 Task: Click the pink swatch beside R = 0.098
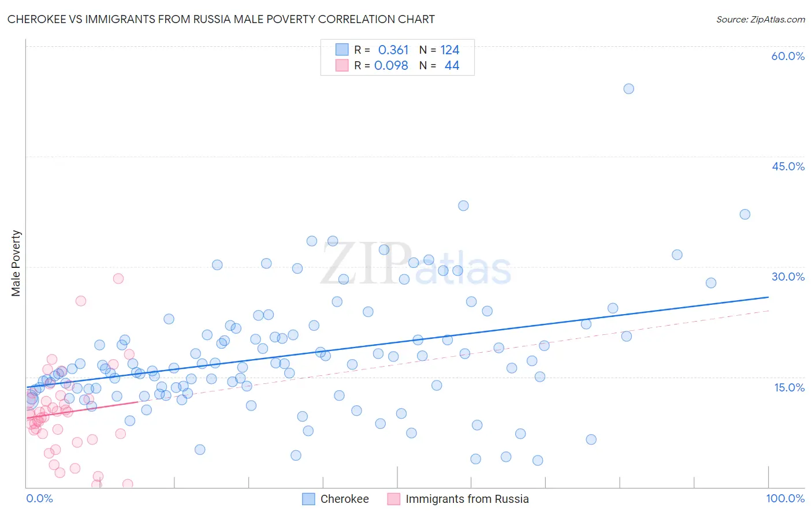342,65
